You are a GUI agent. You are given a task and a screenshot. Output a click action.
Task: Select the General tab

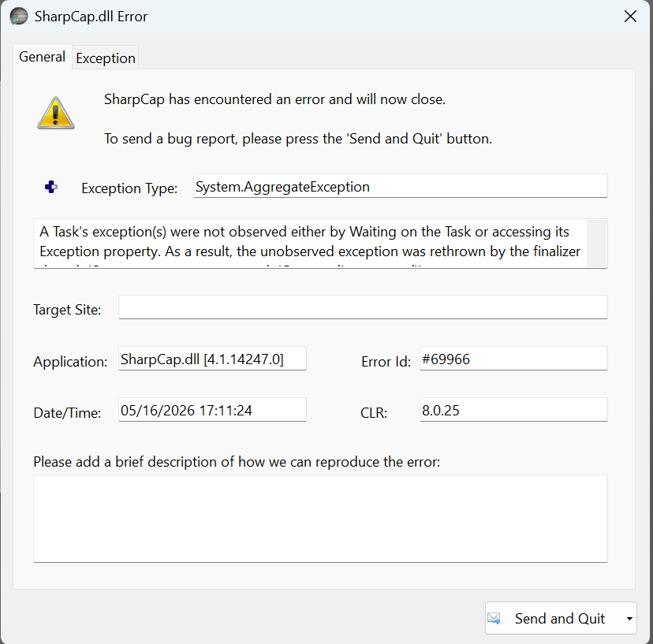[x=42, y=57]
